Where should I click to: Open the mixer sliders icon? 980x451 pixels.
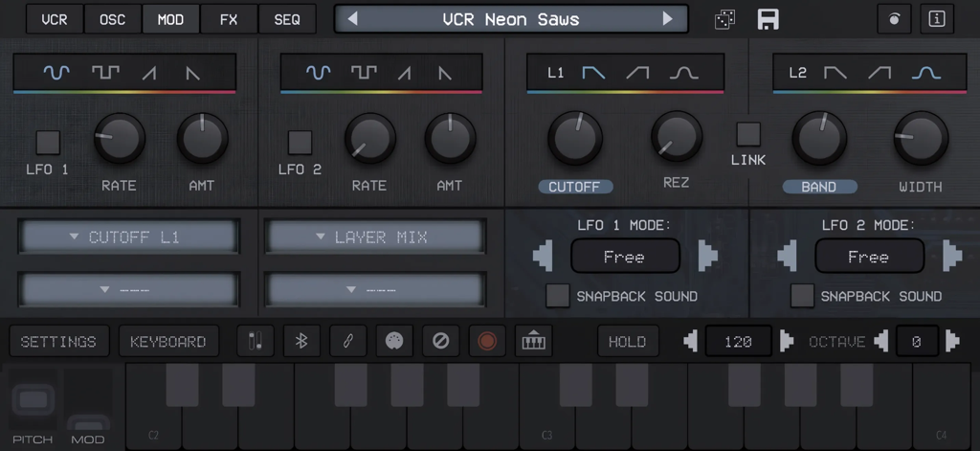pos(255,342)
